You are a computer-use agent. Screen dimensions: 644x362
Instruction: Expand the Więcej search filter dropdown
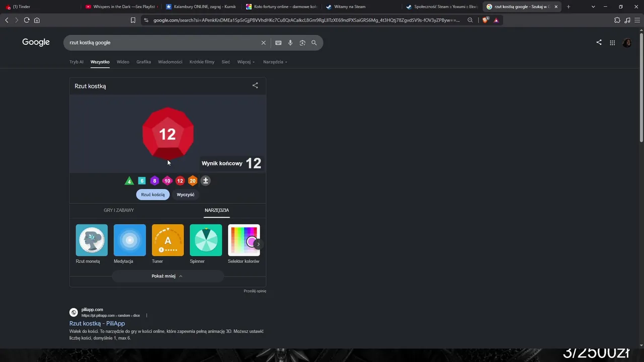246,62
